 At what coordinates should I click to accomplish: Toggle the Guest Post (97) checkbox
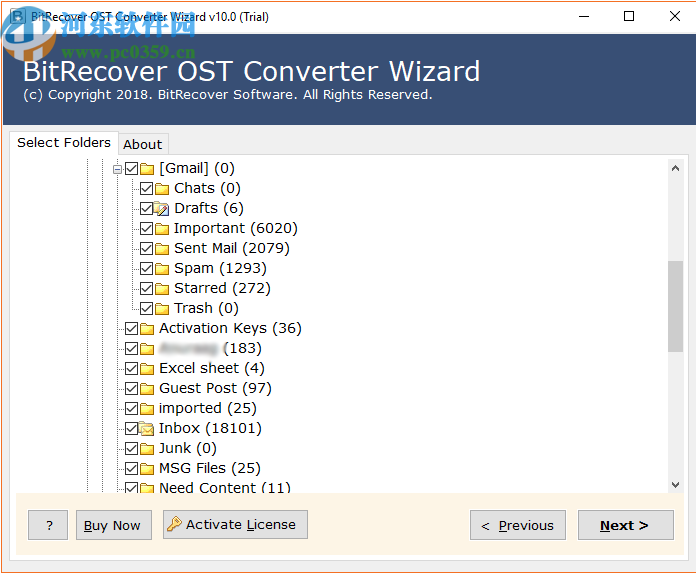(131, 389)
